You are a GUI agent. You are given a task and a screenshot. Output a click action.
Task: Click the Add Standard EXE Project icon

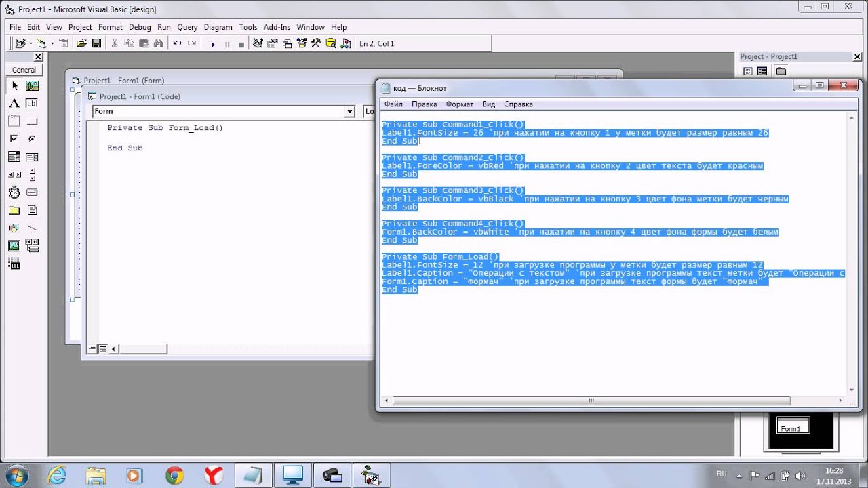(x=20, y=43)
